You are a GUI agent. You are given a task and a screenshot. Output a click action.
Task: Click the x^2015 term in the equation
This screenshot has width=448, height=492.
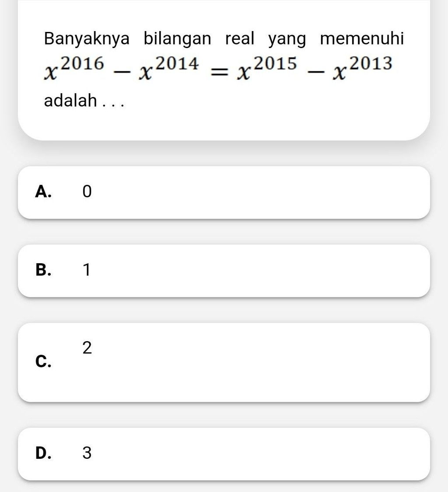(x=266, y=68)
